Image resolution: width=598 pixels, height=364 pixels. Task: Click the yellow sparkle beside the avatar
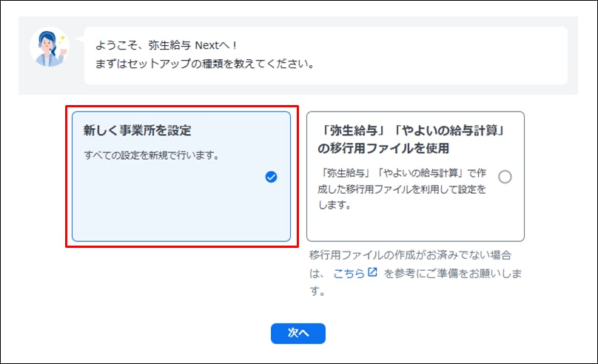point(64,36)
